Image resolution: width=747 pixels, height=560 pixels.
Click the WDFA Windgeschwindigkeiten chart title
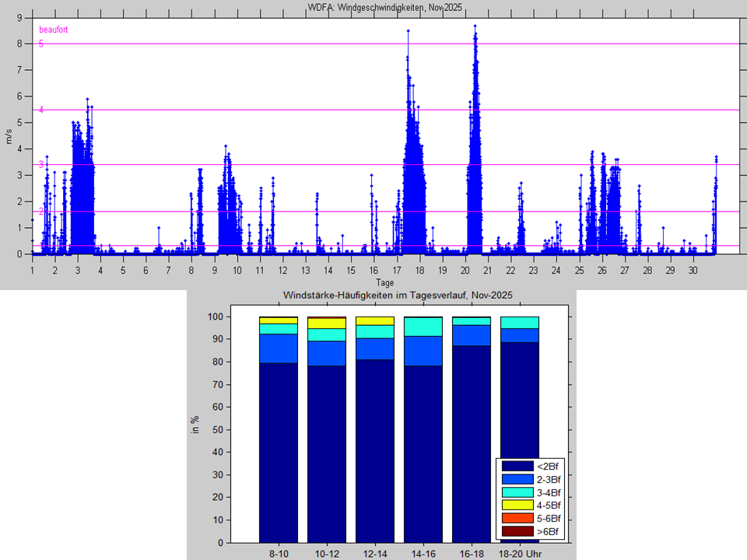[x=384, y=6]
